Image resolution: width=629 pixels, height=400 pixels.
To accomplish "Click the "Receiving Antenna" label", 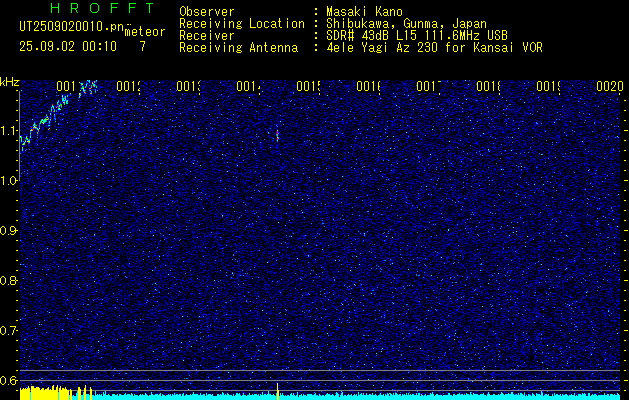I will pos(239,48).
